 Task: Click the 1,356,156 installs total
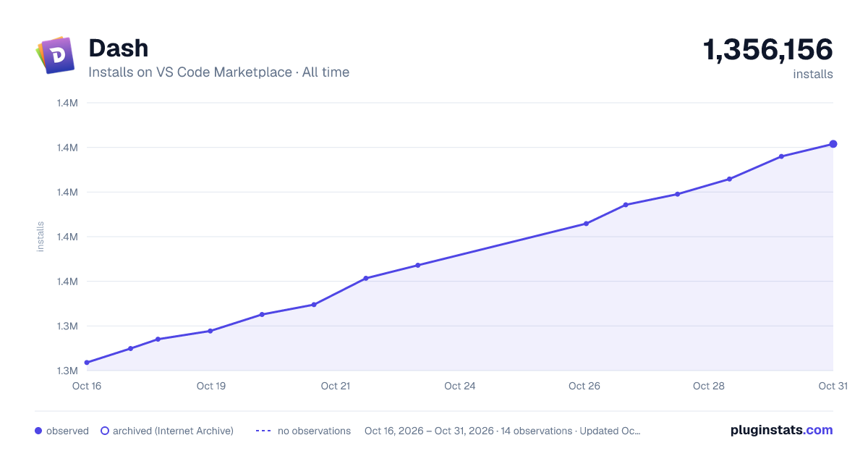768,50
